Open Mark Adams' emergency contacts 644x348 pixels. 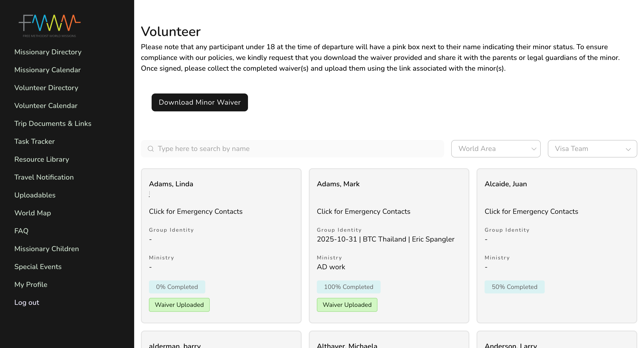tap(363, 212)
